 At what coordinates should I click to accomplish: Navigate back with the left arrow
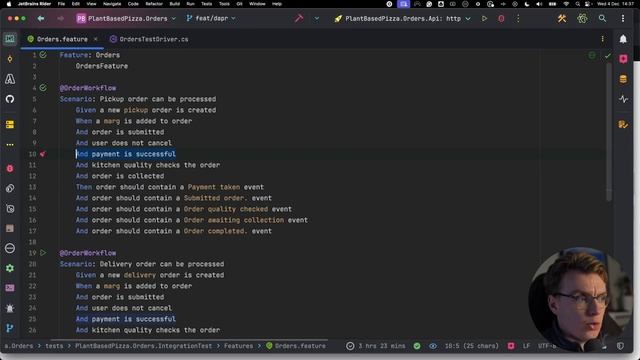[x=41, y=18]
